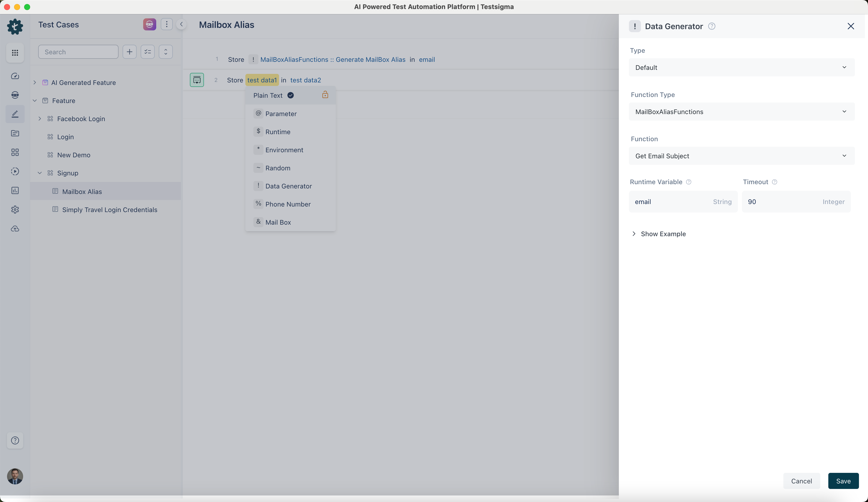The image size is (868, 502).
Task: Choose Phone Number from the data type menu
Action: coord(290,204)
